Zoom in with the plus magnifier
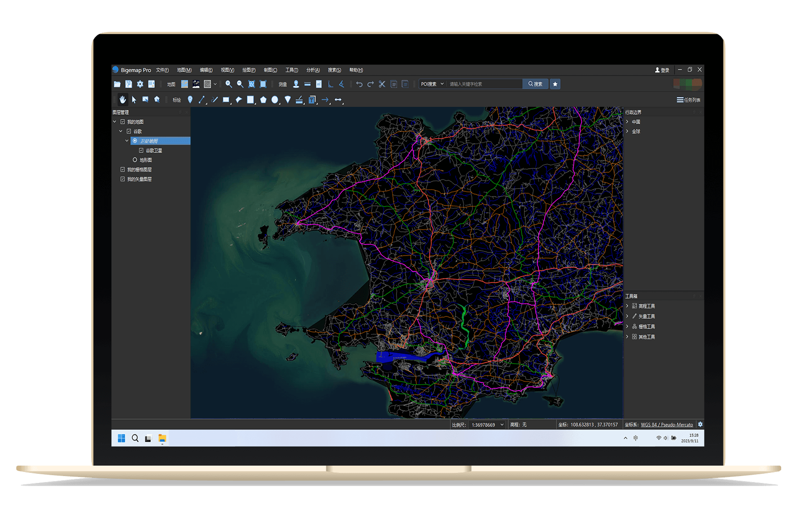This screenshot has height=532, width=798. coord(229,84)
